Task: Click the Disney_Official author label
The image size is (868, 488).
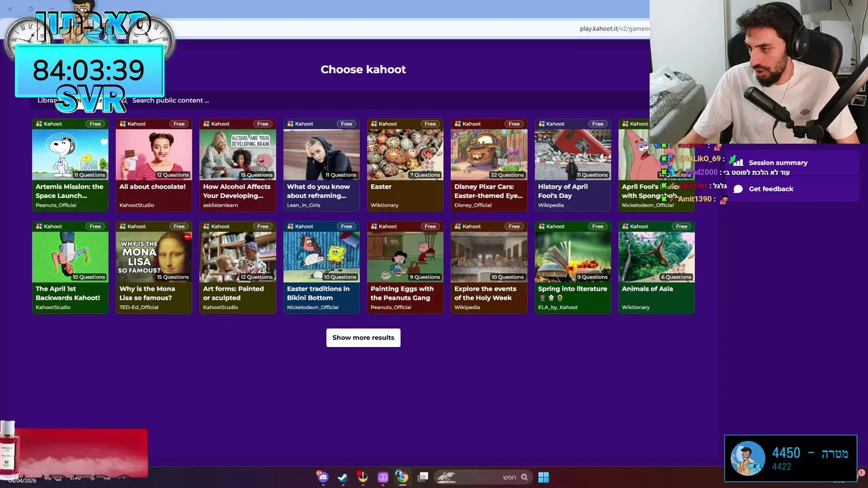Action: coord(473,205)
